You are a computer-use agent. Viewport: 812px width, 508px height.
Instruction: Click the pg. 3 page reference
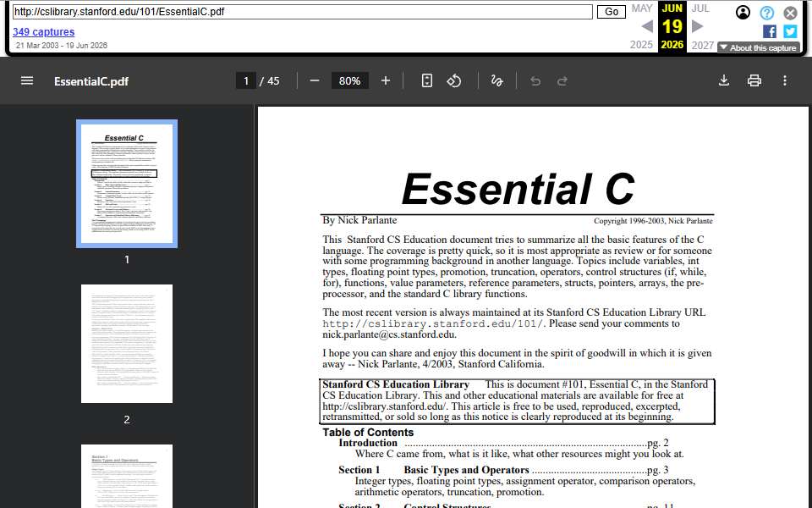click(x=658, y=470)
